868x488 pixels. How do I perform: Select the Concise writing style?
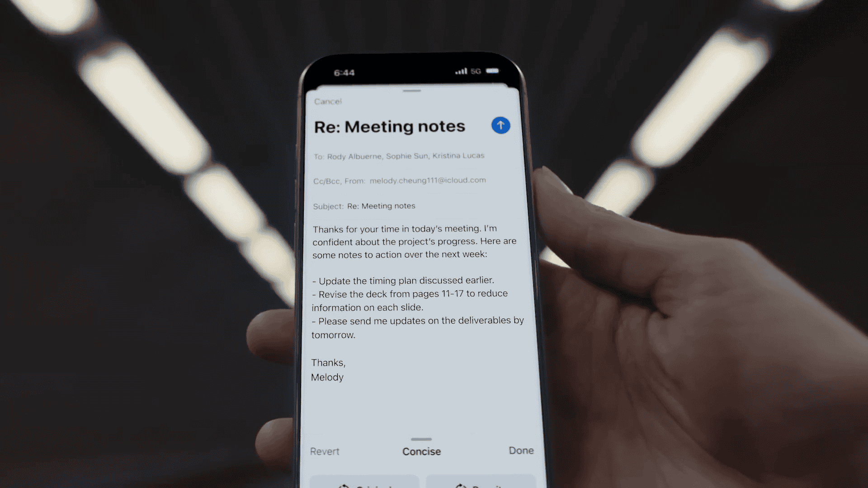[x=421, y=450]
